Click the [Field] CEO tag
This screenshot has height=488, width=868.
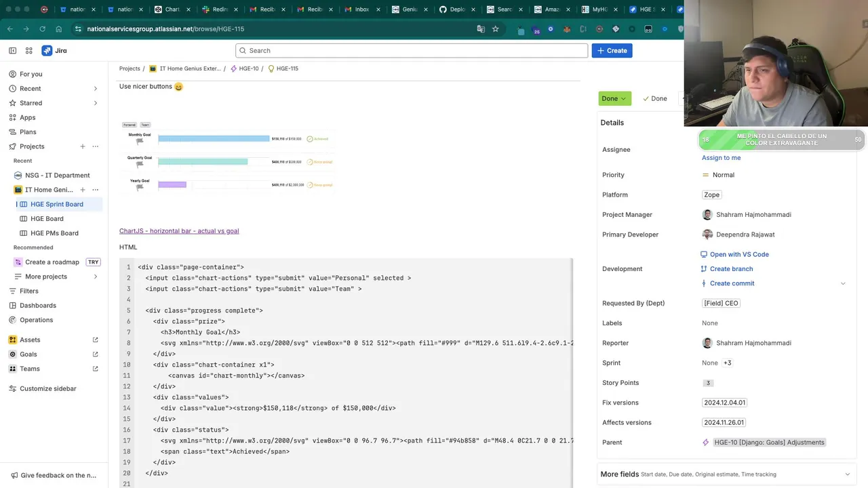point(721,304)
